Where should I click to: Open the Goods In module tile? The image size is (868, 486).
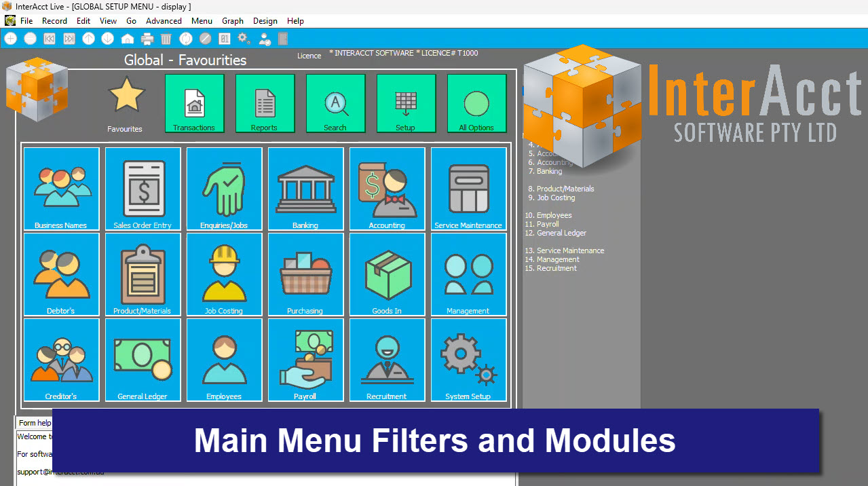tap(388, 274)
